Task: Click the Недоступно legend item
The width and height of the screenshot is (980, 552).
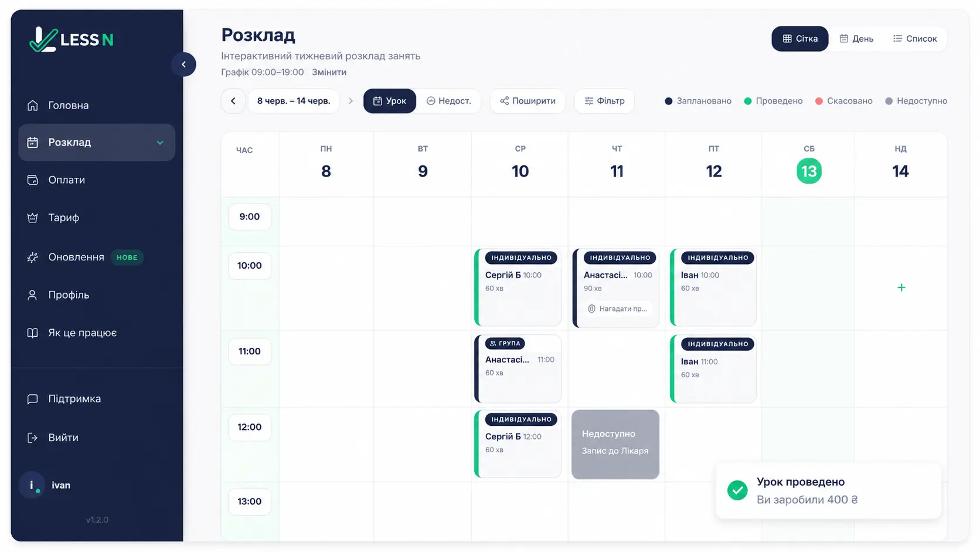Action: pos(916,101)
